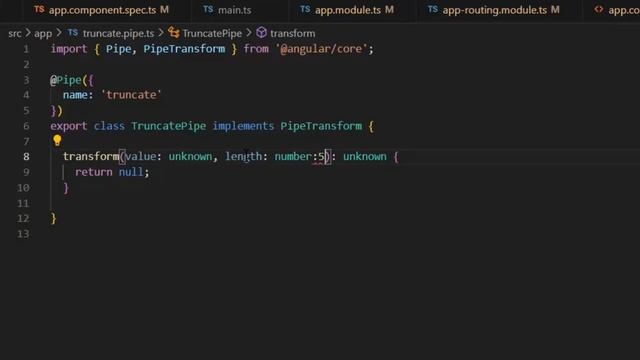Screen dimensions: 640x360
Task: Click TS icon on app.component.spec.ts tab
Action: tap(39, 9)
